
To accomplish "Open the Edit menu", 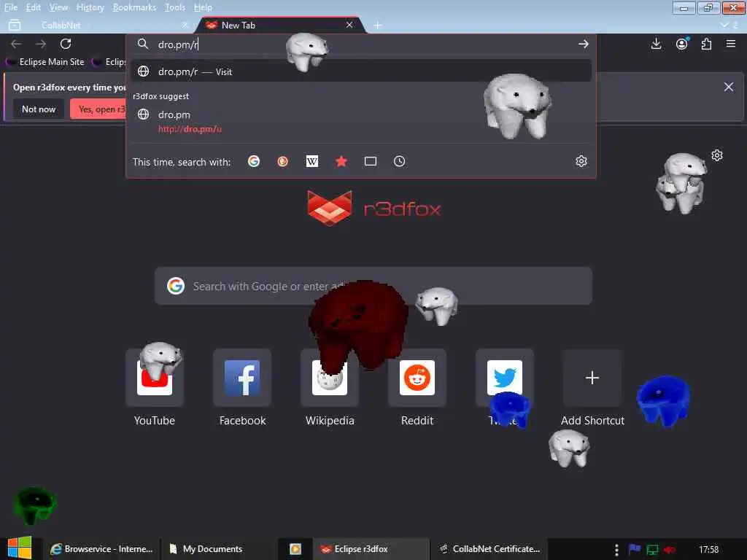I will (33, 7).
